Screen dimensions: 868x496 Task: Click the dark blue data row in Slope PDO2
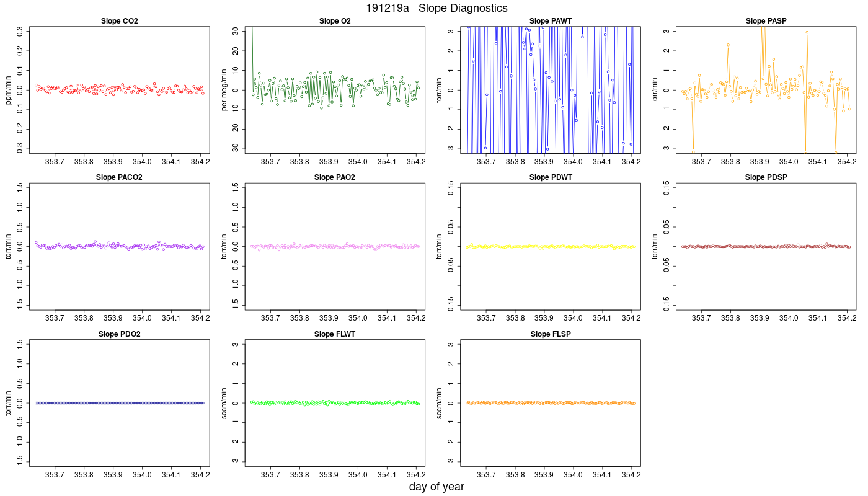[119, 403]
